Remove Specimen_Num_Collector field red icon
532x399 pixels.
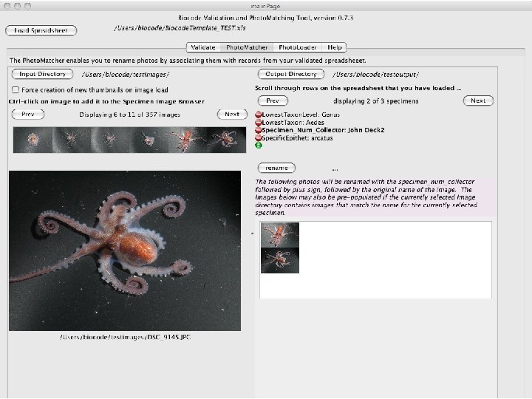click(x=259, y=130)
